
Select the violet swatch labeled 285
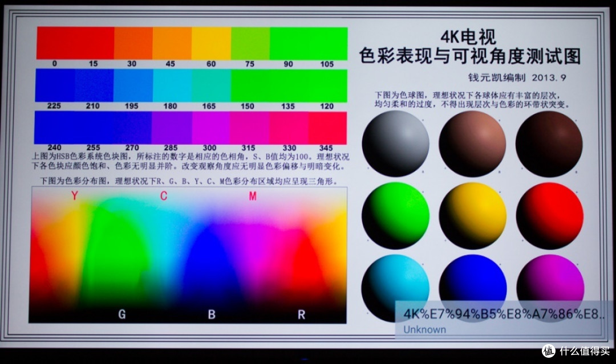tap(171, 128)
